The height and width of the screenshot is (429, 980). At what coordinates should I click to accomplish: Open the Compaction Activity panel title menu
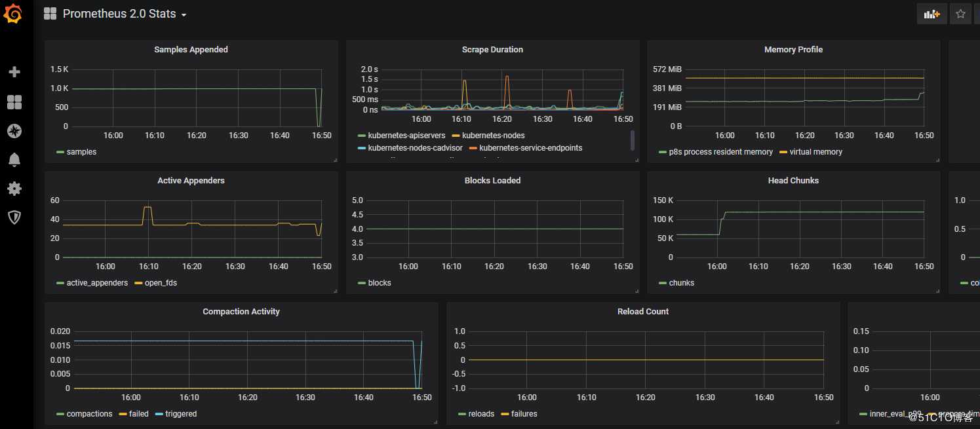(x=241, y=312)
